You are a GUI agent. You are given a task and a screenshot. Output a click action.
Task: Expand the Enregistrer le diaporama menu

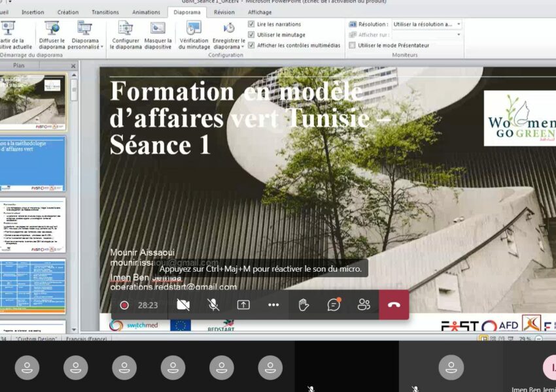(229, 35)
